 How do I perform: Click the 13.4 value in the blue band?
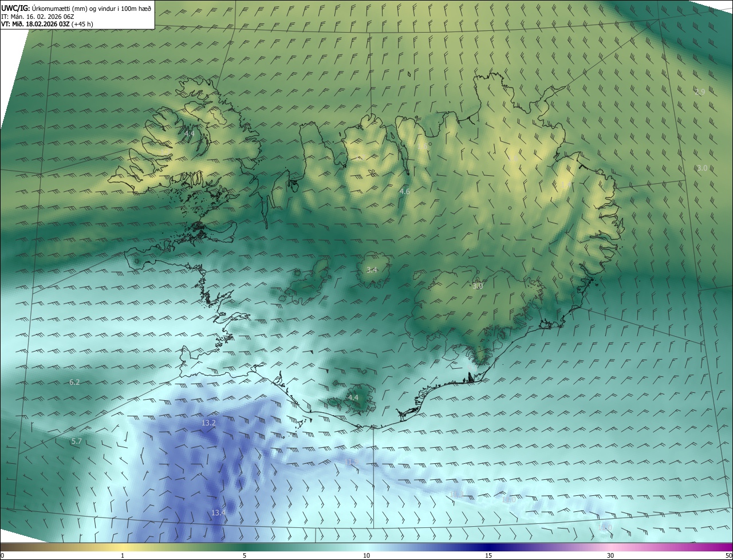(218, 513)
